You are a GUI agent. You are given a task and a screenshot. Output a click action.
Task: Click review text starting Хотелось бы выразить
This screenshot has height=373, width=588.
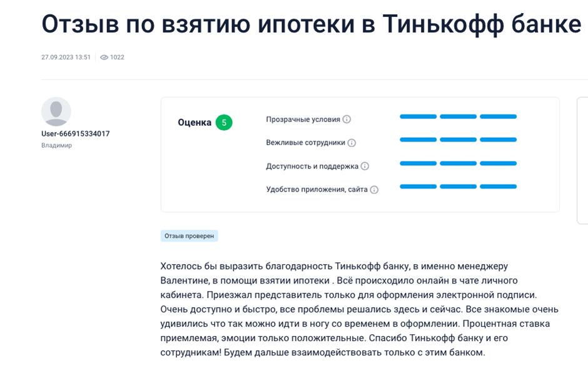359,309
